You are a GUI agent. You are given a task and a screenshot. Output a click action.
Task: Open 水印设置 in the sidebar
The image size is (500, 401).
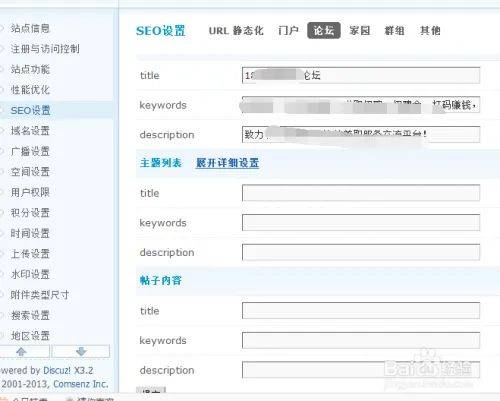point(30,274)
